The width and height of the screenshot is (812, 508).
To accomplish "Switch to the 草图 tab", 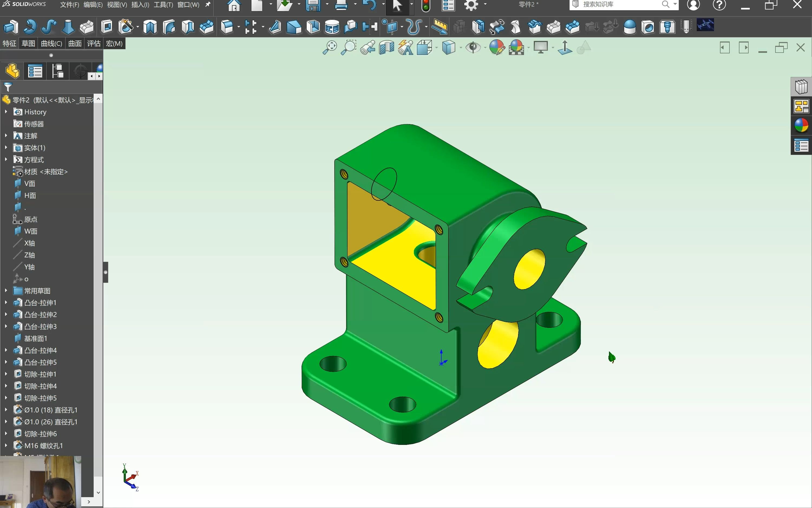I will (28, 43).
